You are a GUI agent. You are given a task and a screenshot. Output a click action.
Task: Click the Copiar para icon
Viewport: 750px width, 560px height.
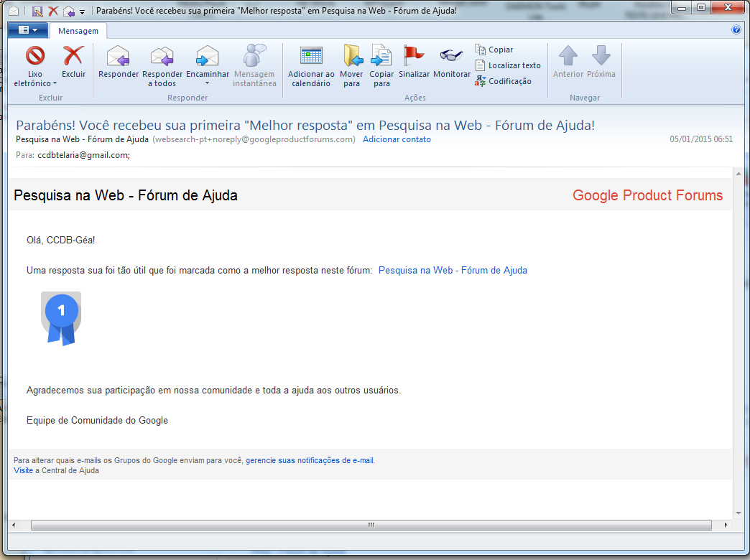click(x=381, y=56)
